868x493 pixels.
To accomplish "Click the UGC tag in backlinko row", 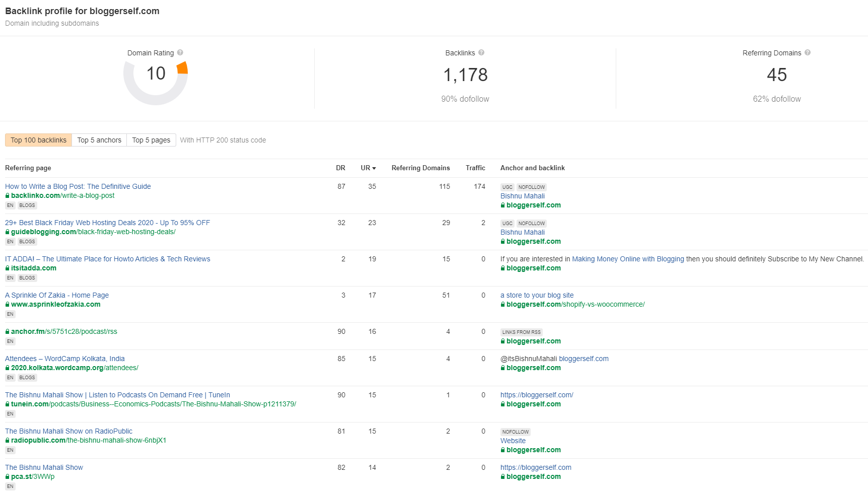I will [x=507, y=187].
